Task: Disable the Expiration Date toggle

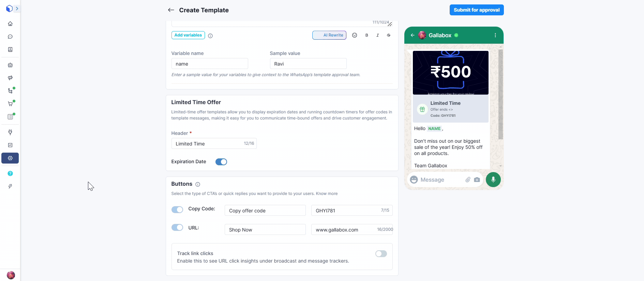Action: point(221,162)
